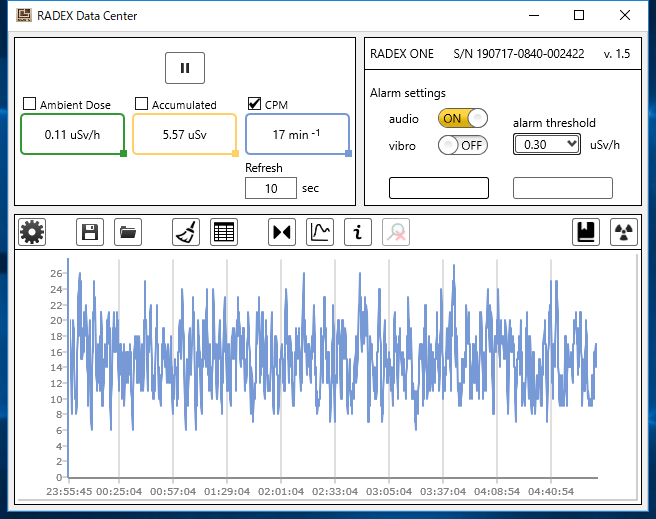
Task: Click the version label v. 1.5
Action: [x=617, y=54]
